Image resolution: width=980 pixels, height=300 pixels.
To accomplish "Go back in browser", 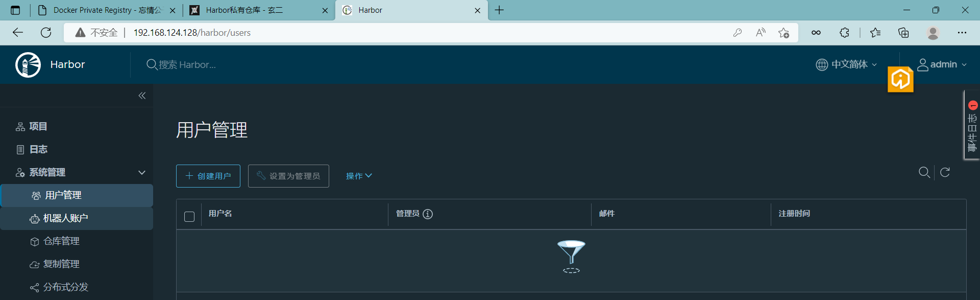I will pos(18,33).
